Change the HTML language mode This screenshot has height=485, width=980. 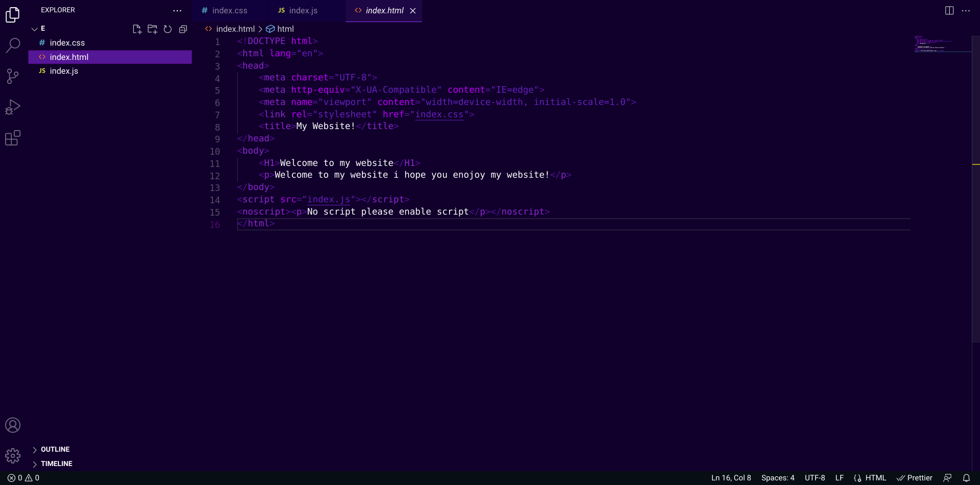click(876, 478)
